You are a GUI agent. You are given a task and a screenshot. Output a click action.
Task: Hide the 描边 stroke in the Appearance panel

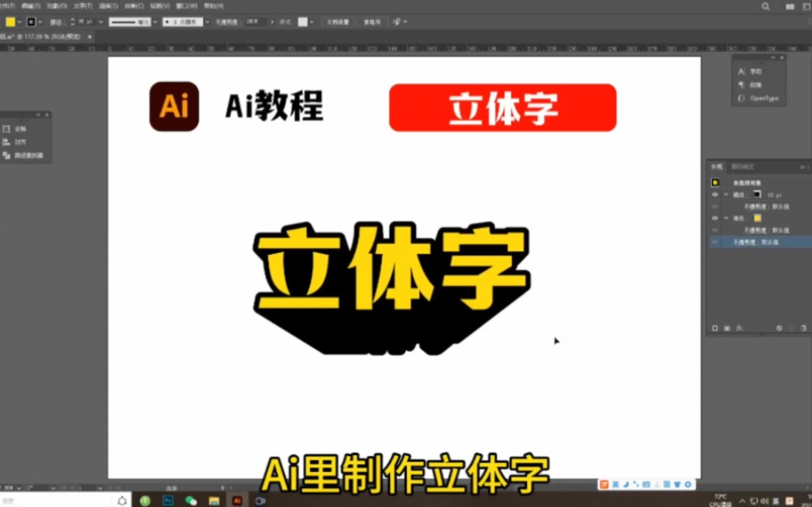[x=714, y=195]
